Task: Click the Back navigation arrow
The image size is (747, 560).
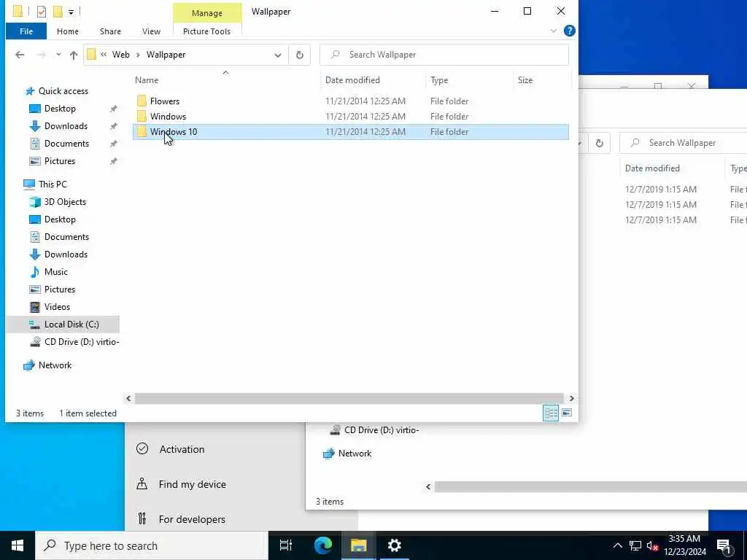Action: pos(20,55)
